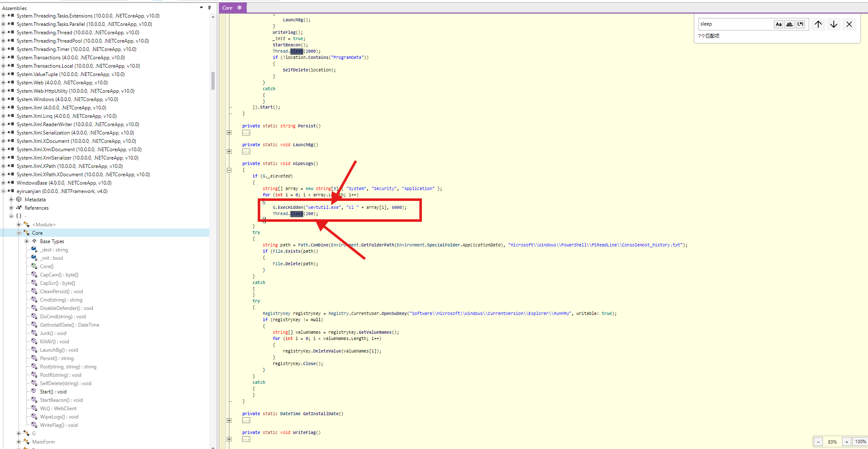This screenshot has height=449, width=868.
Task: Open the DisableDefender() method
Action: point(66,308)
